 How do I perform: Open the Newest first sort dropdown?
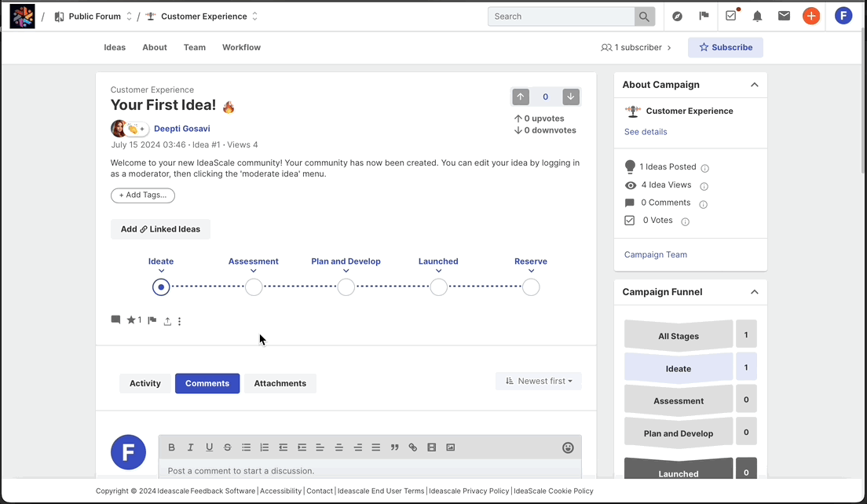coord(539,380)
